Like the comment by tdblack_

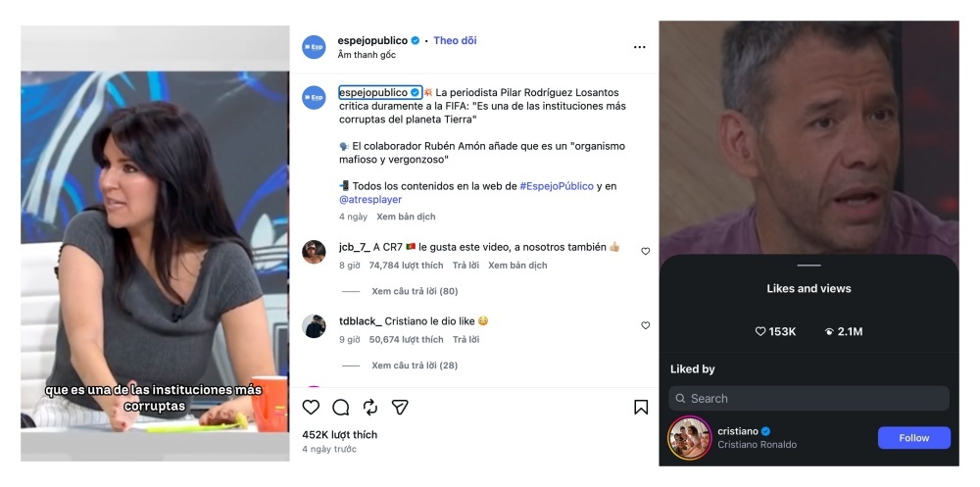point(646,325)
